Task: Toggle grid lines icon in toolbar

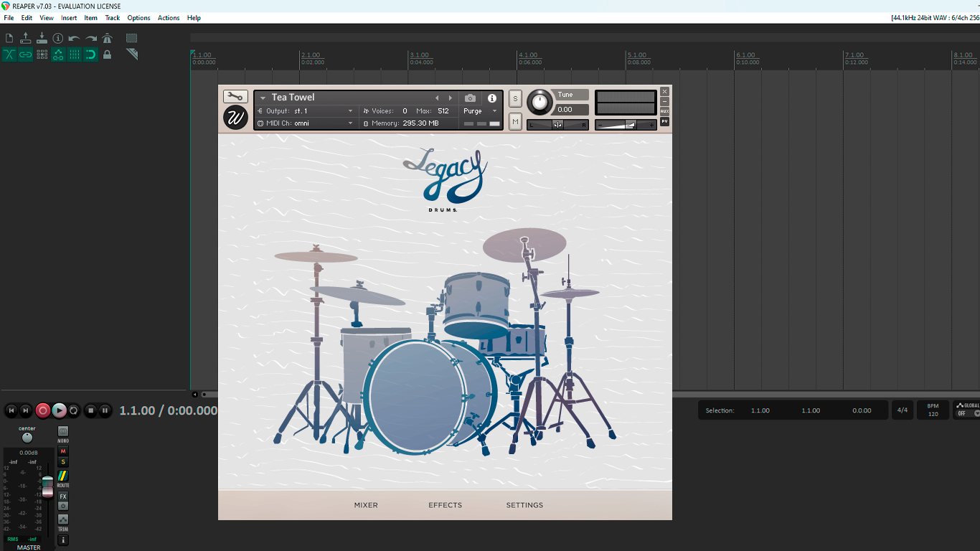Action: pyautogui.click(x=75, y=55)
